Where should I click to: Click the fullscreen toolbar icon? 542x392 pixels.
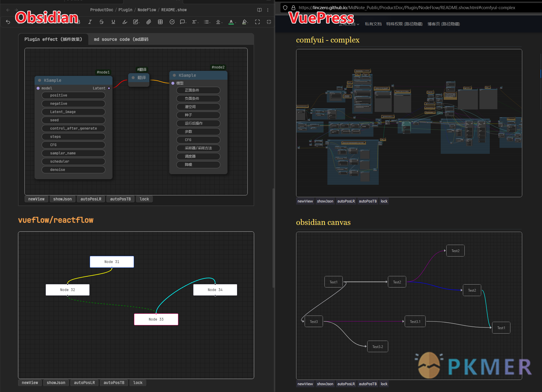pyautogui.click(x=257, y=22)
